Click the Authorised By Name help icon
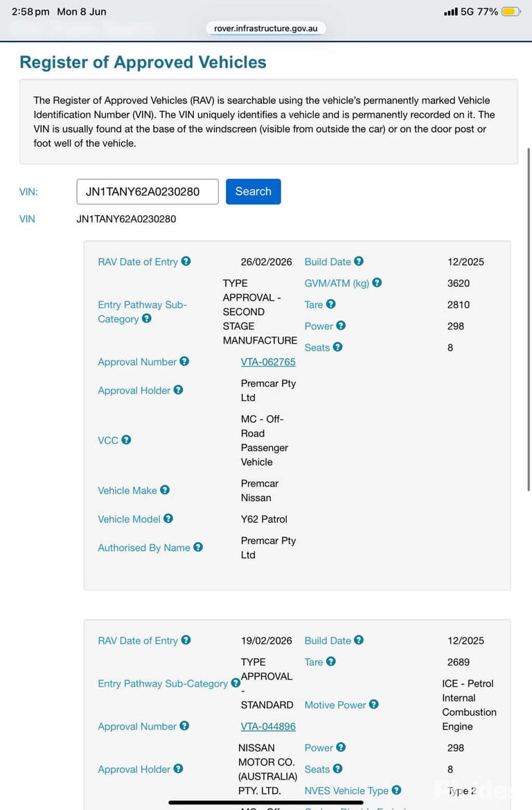532x810 pixels. coord(198,547)
